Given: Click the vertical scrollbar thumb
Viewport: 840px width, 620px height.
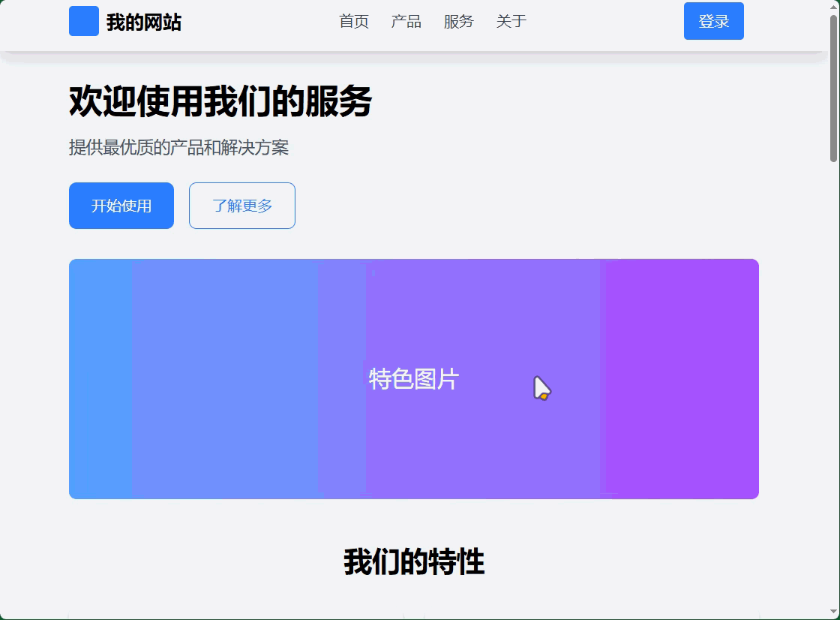Looking at the screenshot, I should point(833,89).
